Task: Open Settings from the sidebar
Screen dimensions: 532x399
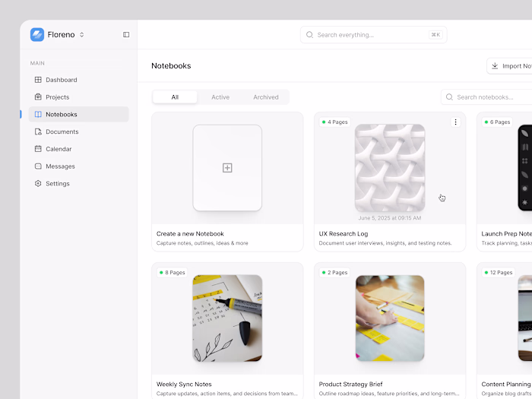Action: pyautogui.click(x=79, y=184)
